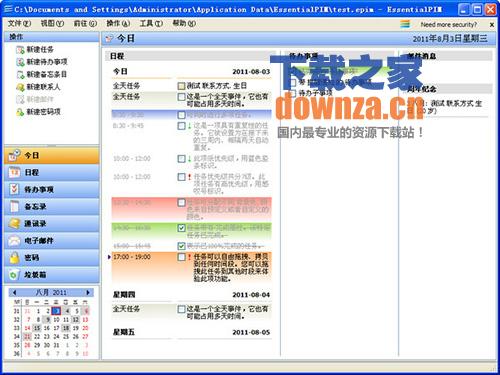500x375 pixels.
Task: Click the 新建密码项 link
Action: (43, 112)
